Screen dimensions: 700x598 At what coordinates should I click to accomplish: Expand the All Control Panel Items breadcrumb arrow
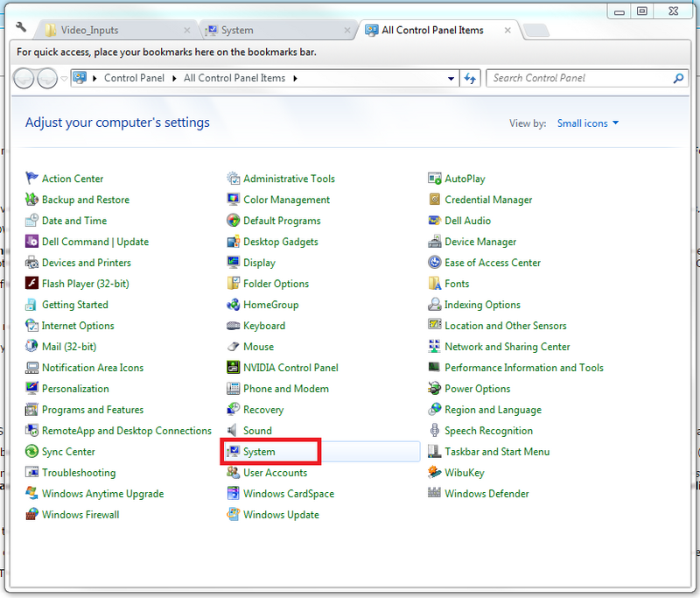296,78
